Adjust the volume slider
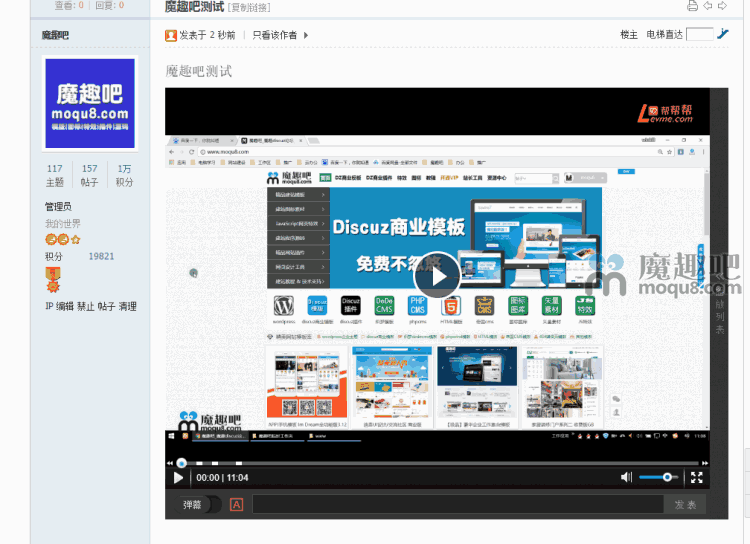 [658, 477]
